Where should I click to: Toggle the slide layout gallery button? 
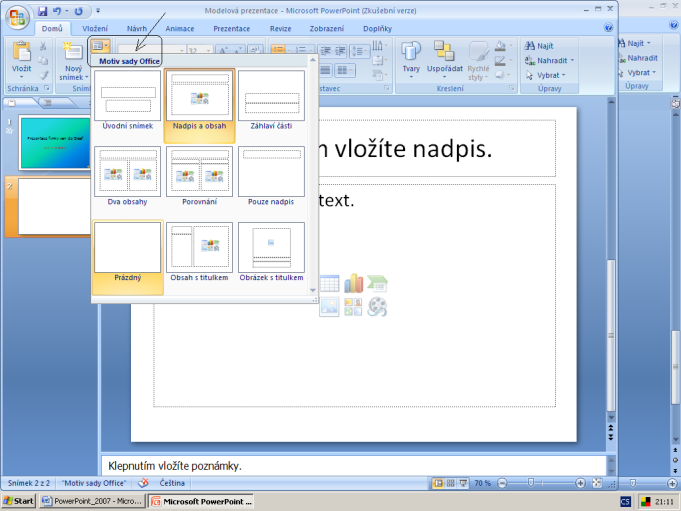[x=100, y=46]
